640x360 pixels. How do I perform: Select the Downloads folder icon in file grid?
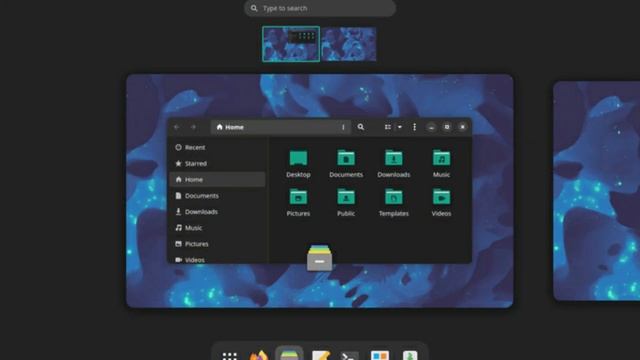point(393,158)
